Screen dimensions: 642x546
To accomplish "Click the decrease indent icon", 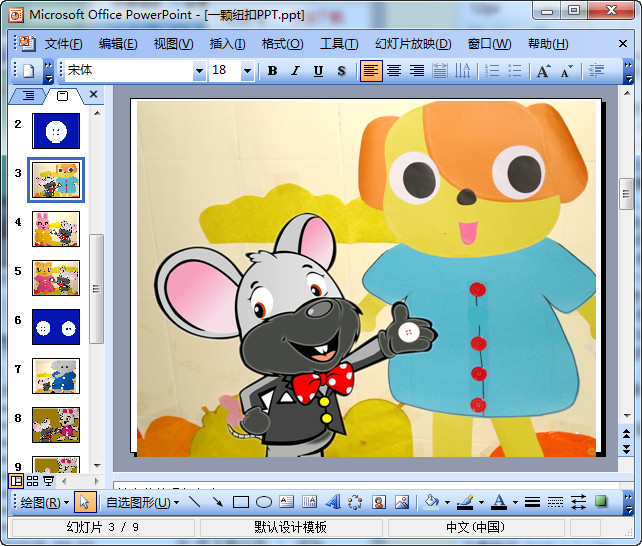I will [596, 71].
